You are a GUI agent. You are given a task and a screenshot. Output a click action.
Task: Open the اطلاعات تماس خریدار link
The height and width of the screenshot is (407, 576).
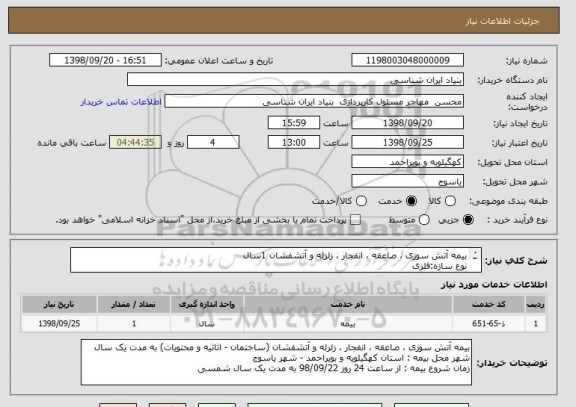(x=121, y=102)
